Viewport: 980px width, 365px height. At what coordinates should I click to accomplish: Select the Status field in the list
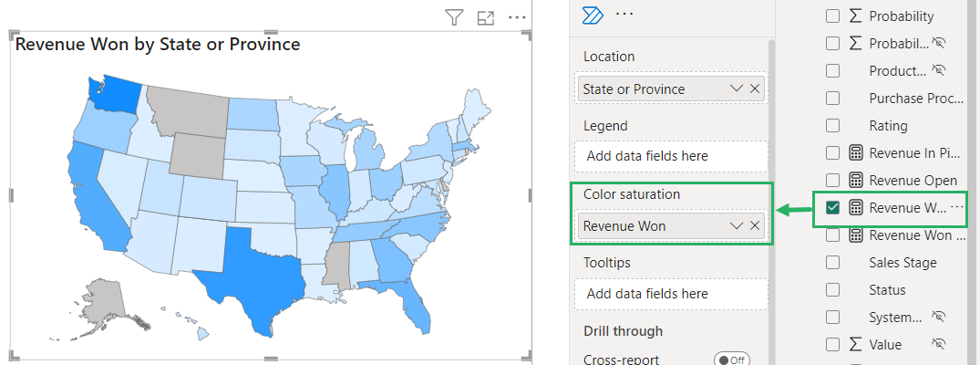pos(887,289)
